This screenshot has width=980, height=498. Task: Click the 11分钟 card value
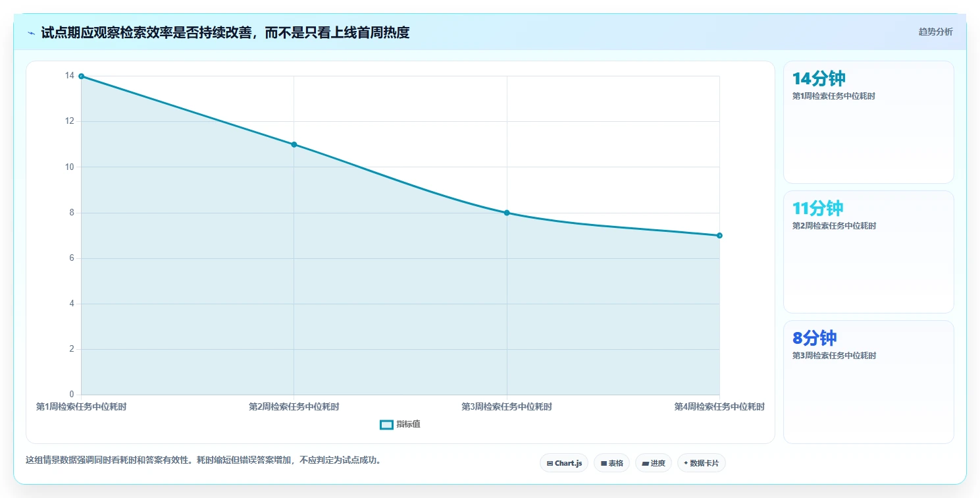(817, 208)
